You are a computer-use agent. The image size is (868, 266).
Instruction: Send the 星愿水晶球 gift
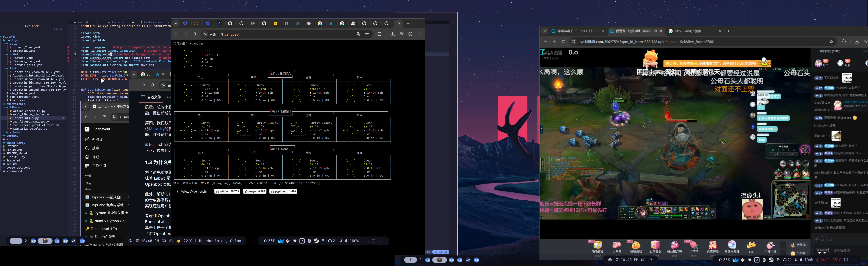(x=732, y=247)
